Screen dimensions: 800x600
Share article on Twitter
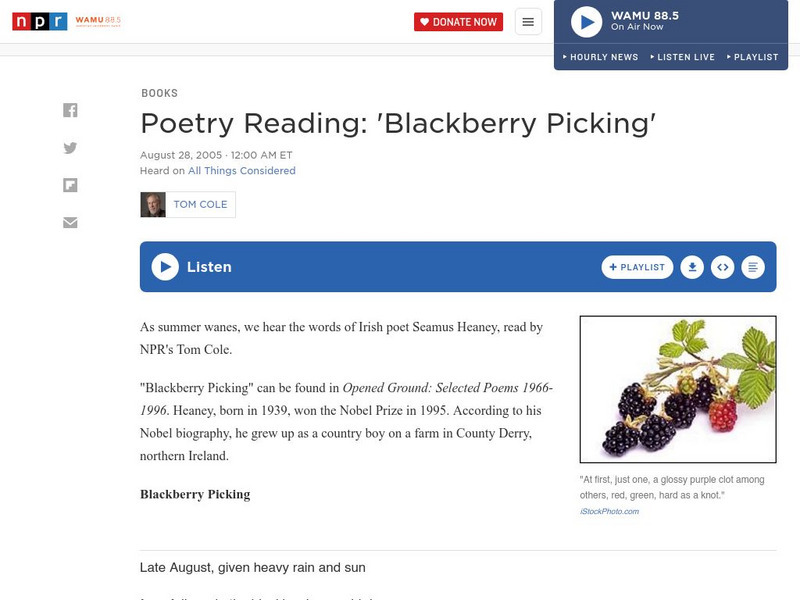(x=70, y=148)
